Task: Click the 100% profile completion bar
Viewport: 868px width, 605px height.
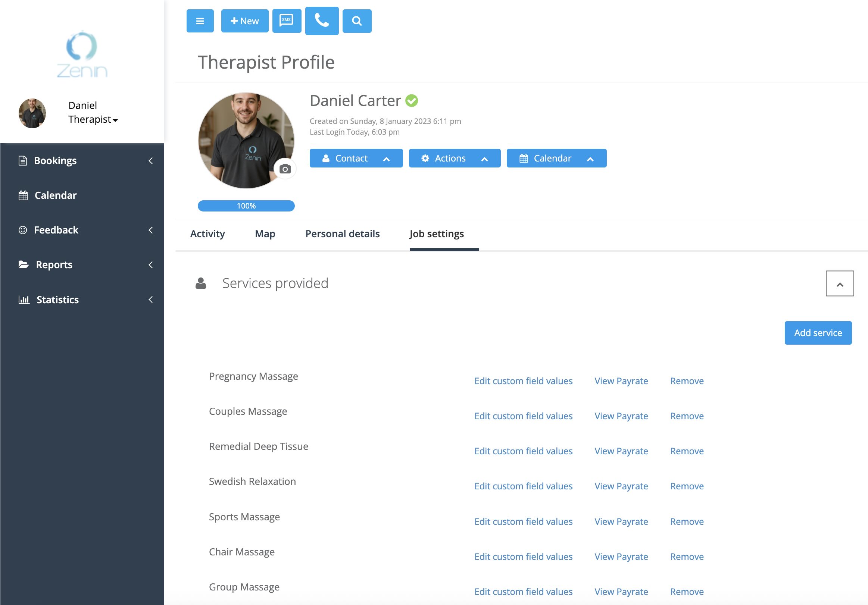Action: (246, 206)
